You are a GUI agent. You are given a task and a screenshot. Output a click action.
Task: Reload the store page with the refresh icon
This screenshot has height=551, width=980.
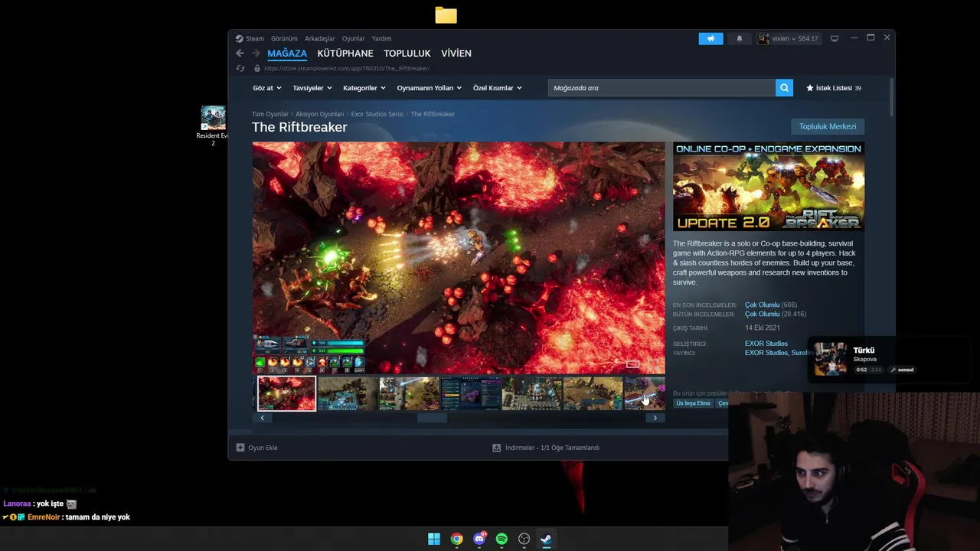240,68
